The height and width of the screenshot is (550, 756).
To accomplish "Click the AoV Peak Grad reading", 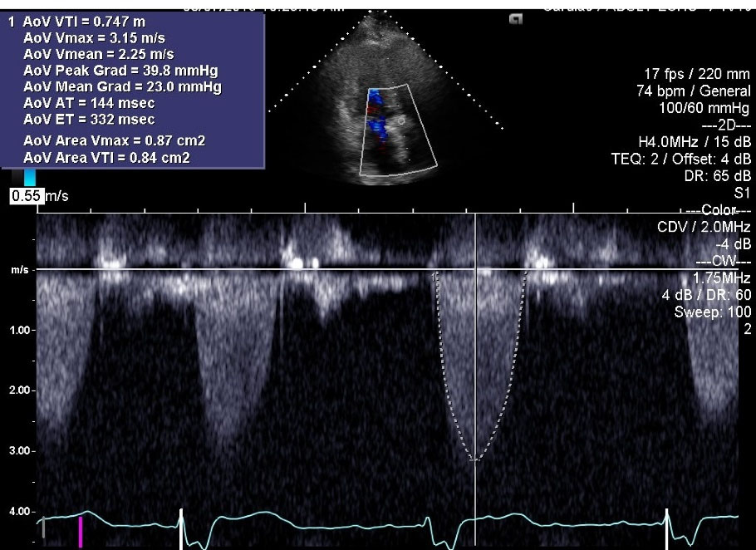I will (120, 71).
